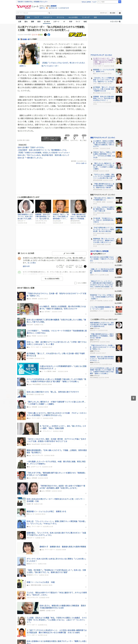The image size is (138, 644).
Task: Click the コメントを書く button
Action: click(69, 253)
